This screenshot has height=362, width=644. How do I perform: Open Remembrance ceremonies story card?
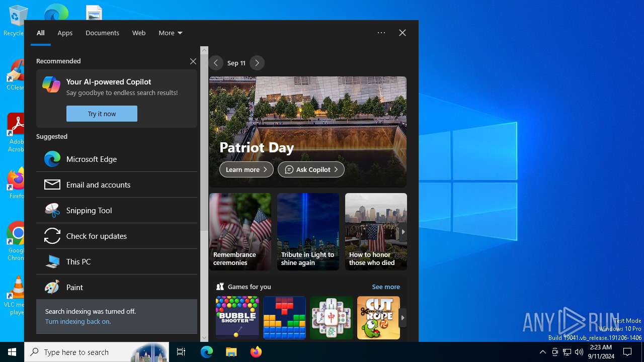coord(240,232)
